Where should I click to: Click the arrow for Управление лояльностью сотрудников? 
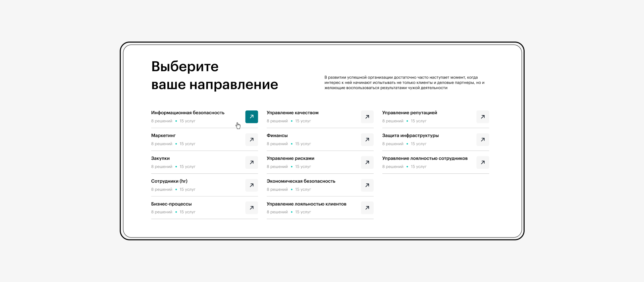point(483,162)
